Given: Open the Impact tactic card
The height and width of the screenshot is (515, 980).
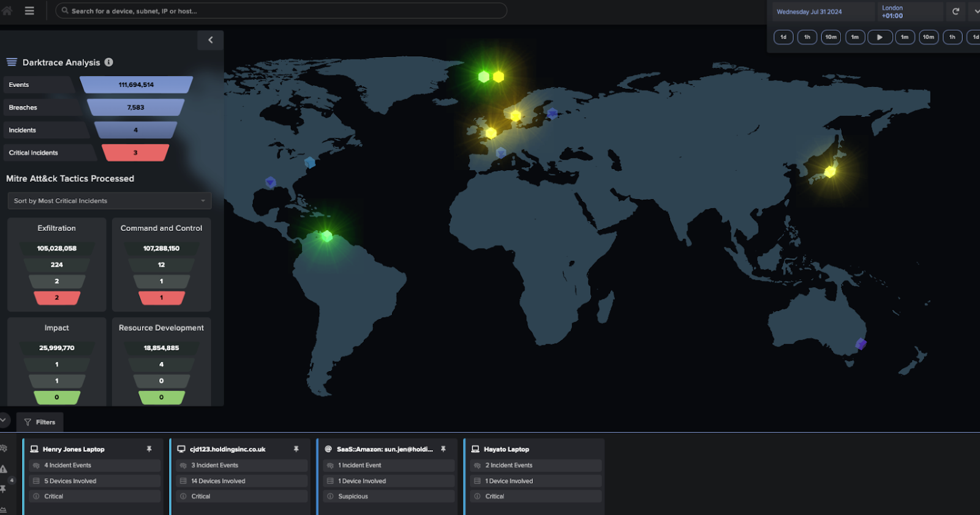Looking at the screenshot, I should tap(57, 361).
